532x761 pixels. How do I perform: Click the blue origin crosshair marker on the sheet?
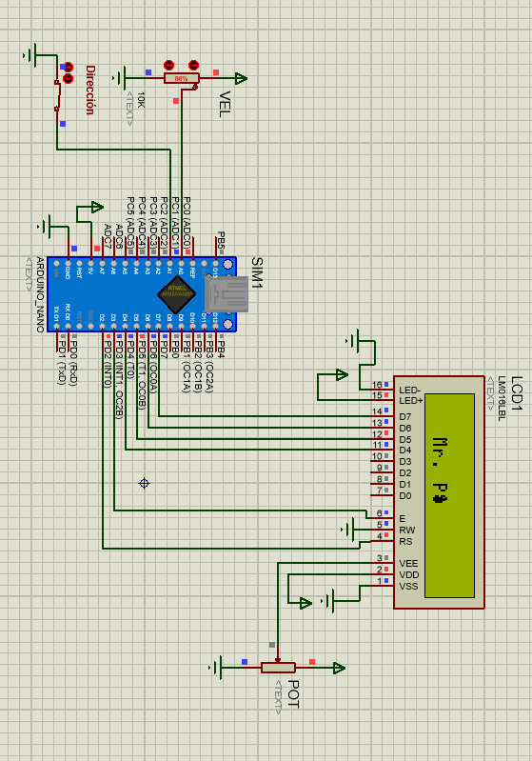144,484
